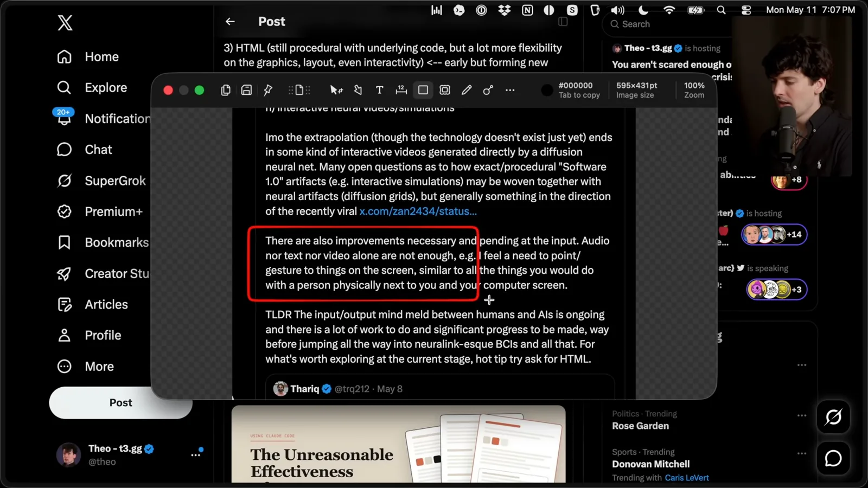
Task: Pin the screenshot with the pin icon
Action: (268, 90)
